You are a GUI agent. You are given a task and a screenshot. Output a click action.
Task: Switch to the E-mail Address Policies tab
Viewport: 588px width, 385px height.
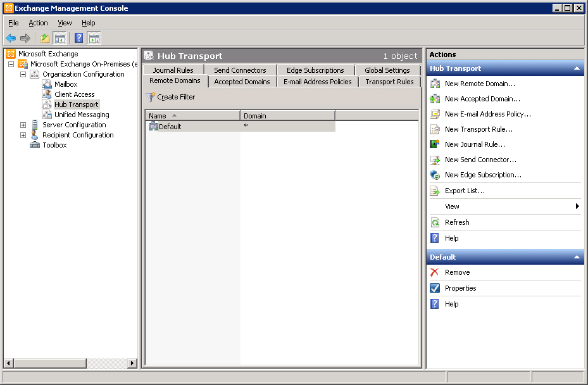[x=318, y=82]
